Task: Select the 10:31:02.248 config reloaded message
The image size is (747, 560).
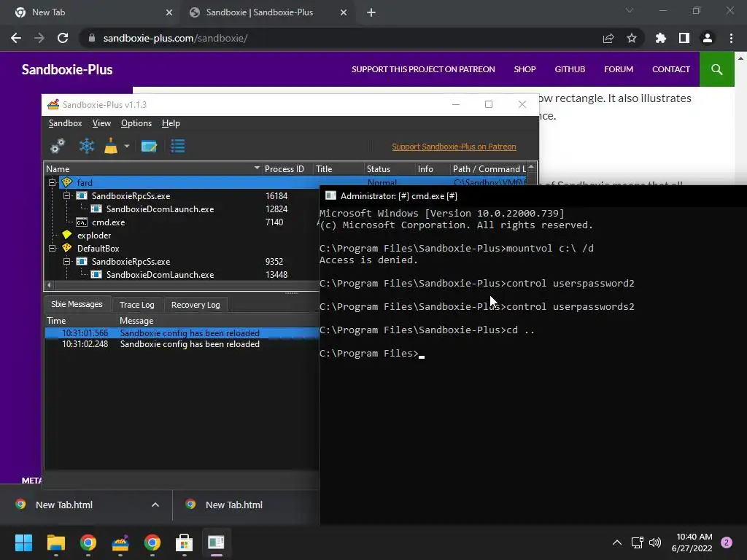Action: tap(182, 344)
